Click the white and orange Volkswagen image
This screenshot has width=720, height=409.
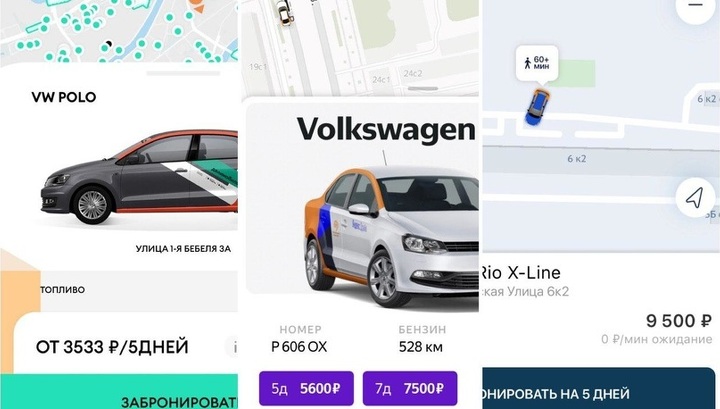click(391, 235)
